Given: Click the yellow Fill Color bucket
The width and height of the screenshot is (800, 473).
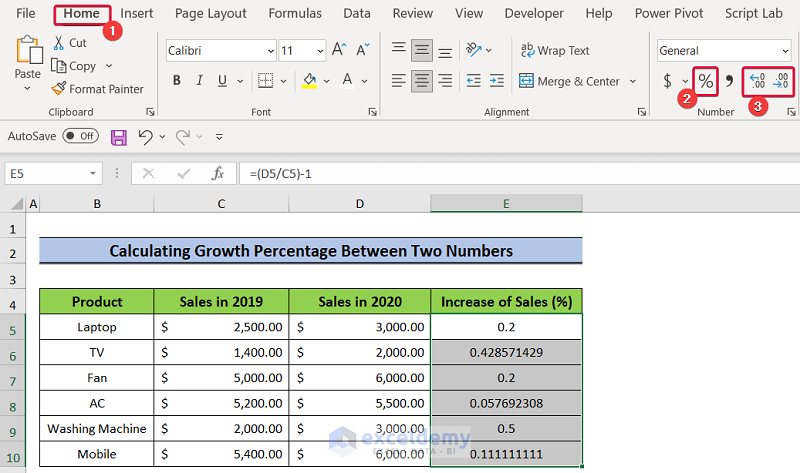Looking at the screenshot, I should coord(310,81).
